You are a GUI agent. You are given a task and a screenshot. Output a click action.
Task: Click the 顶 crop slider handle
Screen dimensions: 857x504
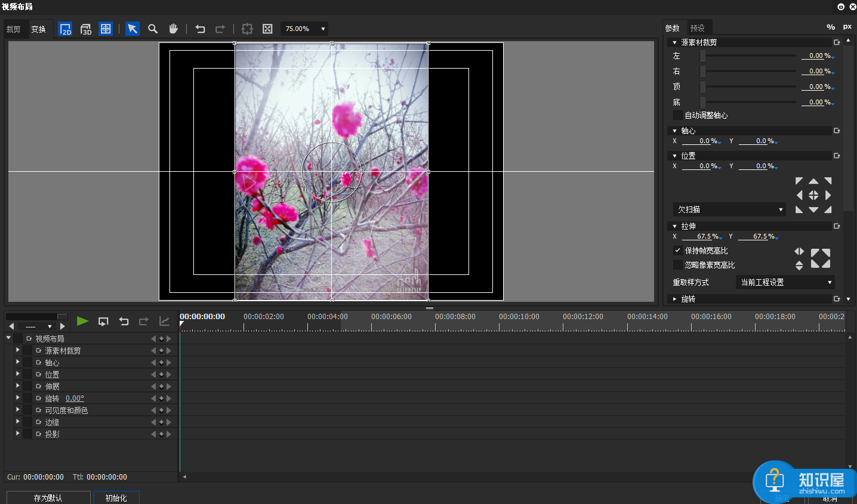click(703, 87)
